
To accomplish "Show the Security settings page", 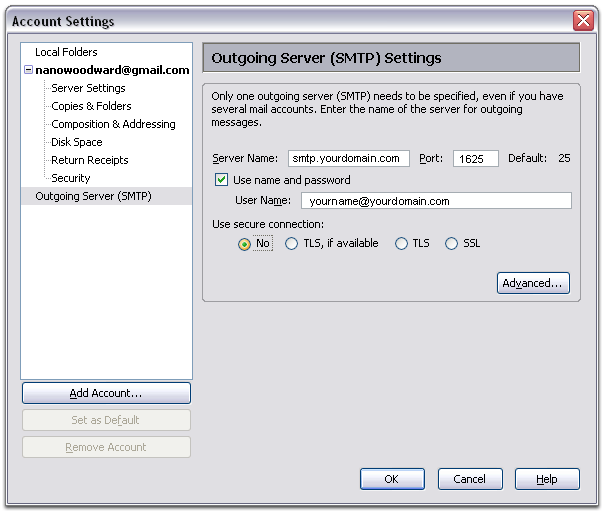I will (x=70, y=178).
